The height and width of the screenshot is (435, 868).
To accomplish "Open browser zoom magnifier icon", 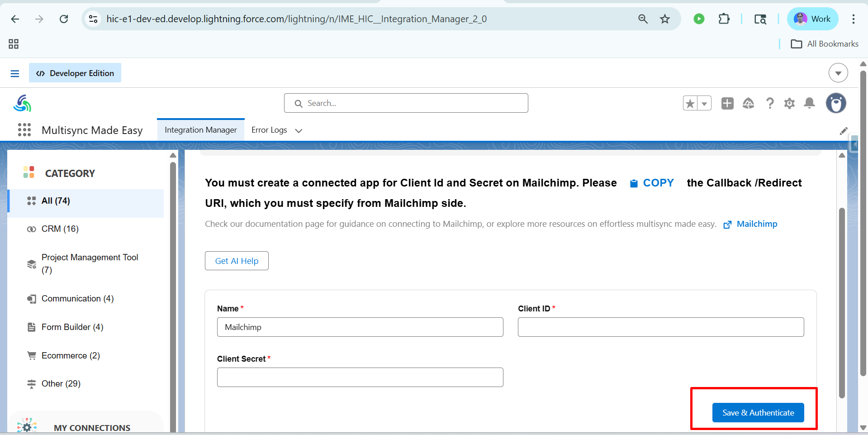I will pyautogui.click(x=643, y=19).
